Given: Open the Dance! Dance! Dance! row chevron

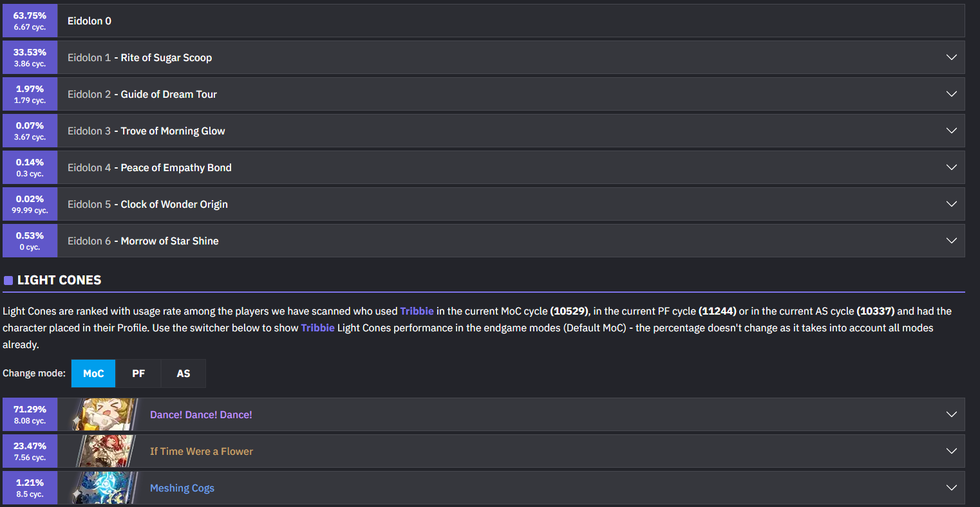Looking at the screenshot, I should tap(951, 414).
